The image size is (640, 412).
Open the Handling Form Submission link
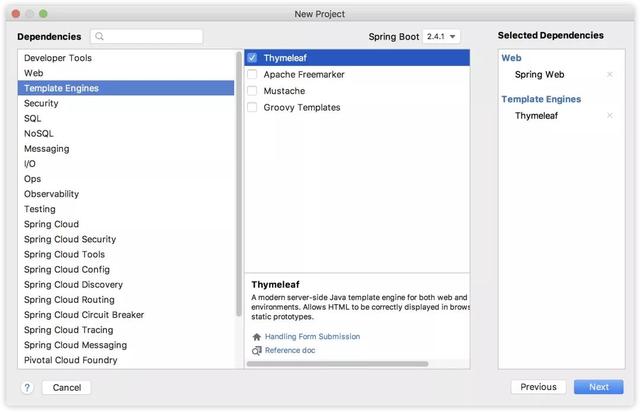click(312, 337)
